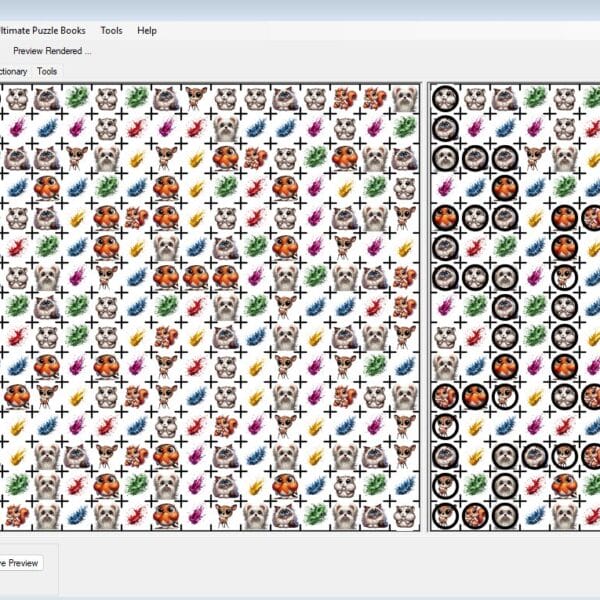Click the squirrel in left puzzle's bottom-left corner

coord(17,515)
